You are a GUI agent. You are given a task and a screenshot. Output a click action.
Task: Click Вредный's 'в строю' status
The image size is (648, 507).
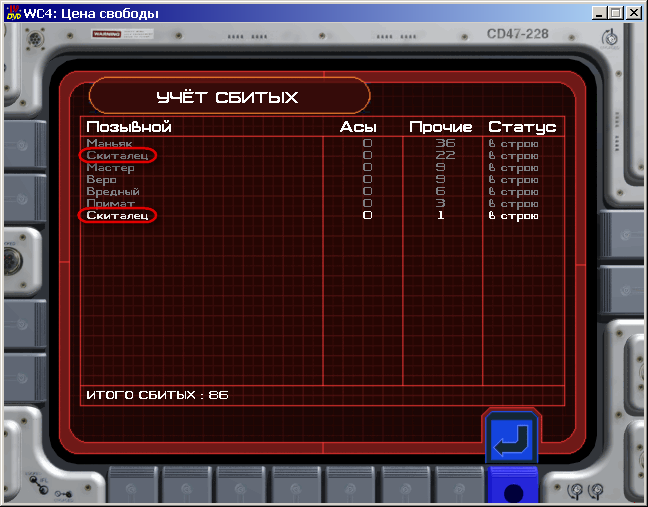pyautogui.click(x=513, y=192)
